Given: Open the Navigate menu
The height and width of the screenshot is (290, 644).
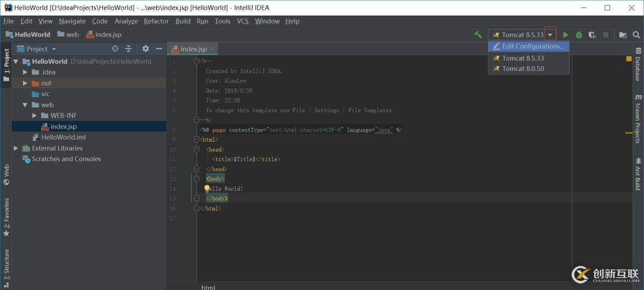Looking at the screenshot, I should [x=72, y=21].
